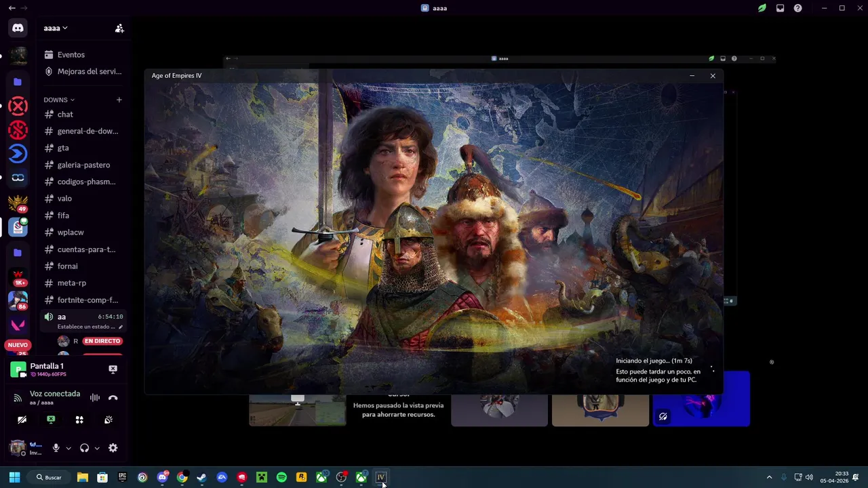868x488 pixels.
Task: Open the galeria-pastero channel
Action: coord(83,165)
